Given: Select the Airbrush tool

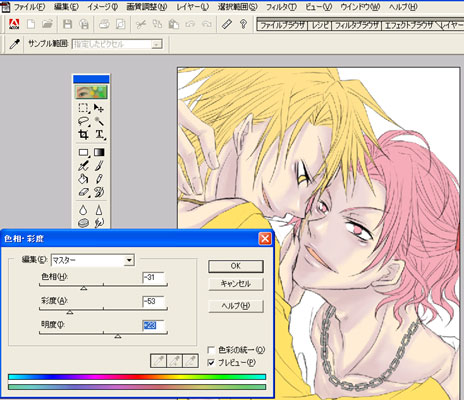Looking at the screenshot, I should [83, 166].
